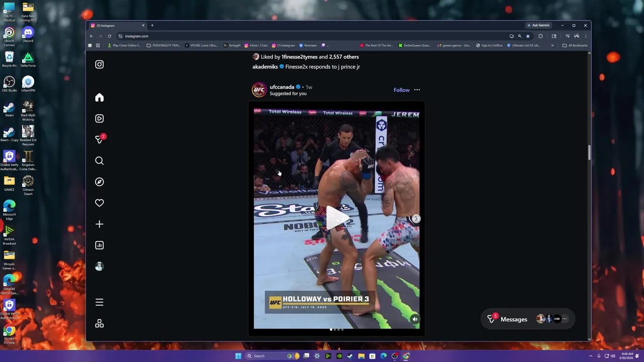Click the Instagram logo in sidebar
This screenshot has height=362, width=644.
click(x=99, y=64)
